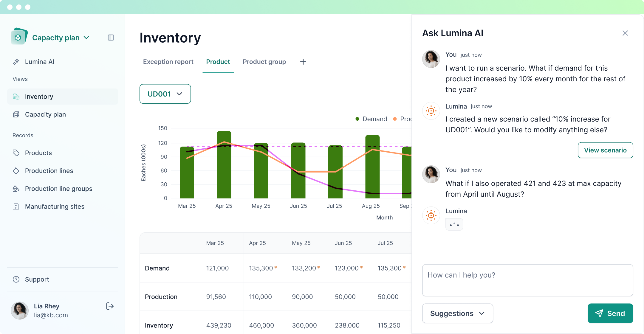The image size is (644, 334).
Task: Toggle the Demand series in chart legend
Action: [371, 119]
